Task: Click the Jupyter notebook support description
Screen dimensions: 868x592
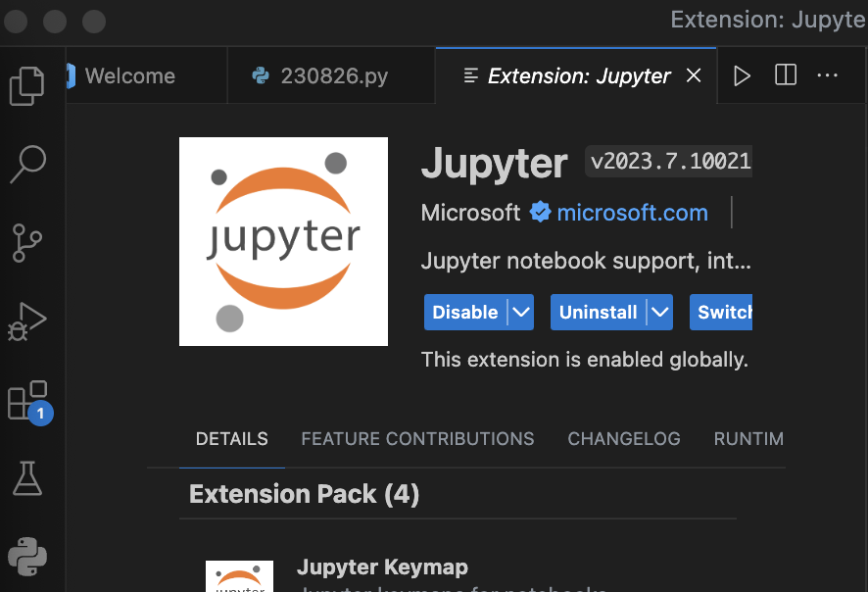Action: (x=586, y=261)
